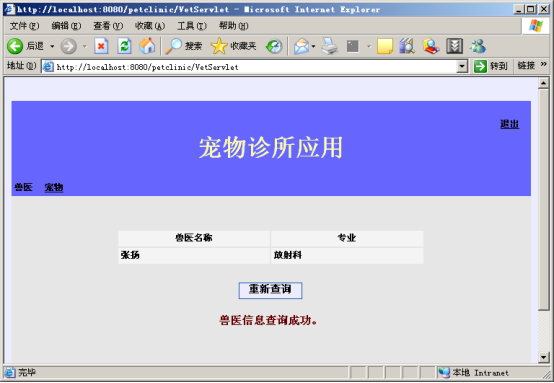This screenshot has height=383, width=554.
Task: Click the 完毕 status text
Action: click(x=27, y=372)
